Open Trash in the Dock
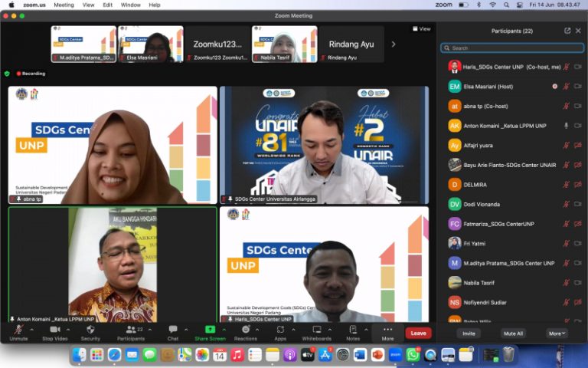Screen dimensions: 588x368 (x=508, y=355)
